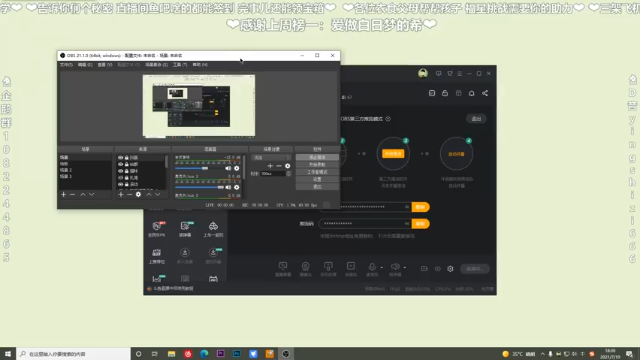Remove selected scene with the minus icon
This screenshot has height=360, width=640.
point(72,195)
